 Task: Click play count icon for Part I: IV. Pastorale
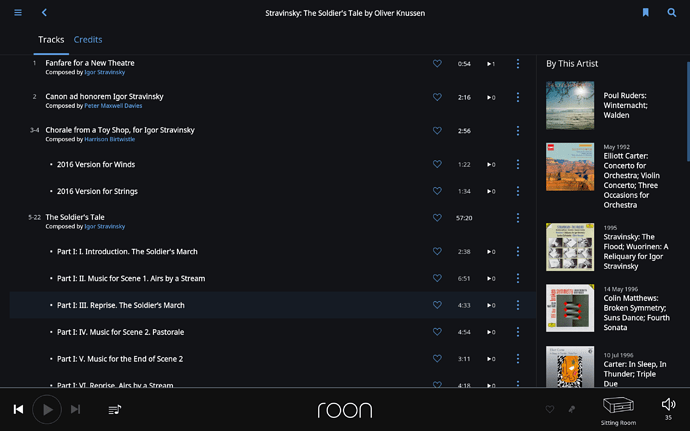[x=491, y=332]
